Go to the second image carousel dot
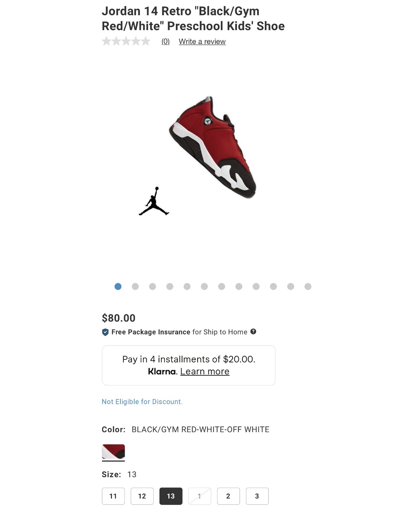 135,287
